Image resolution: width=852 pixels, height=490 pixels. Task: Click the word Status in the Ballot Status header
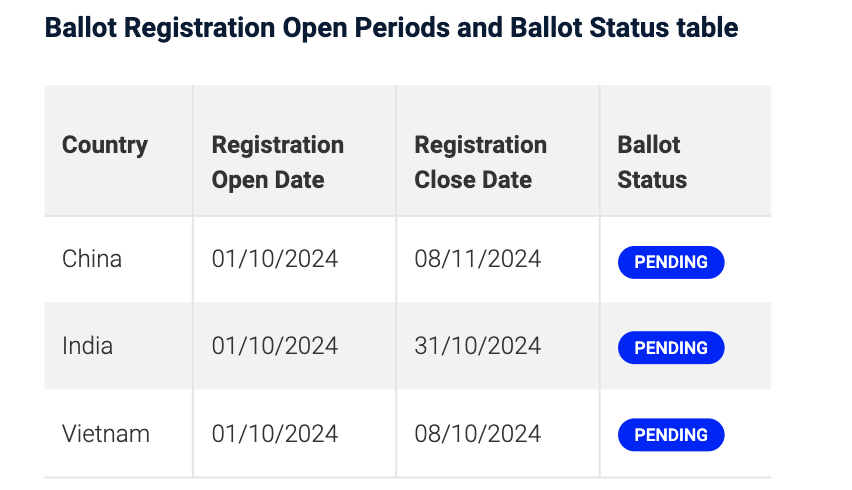pyautogui.click(x=652, y=180)
